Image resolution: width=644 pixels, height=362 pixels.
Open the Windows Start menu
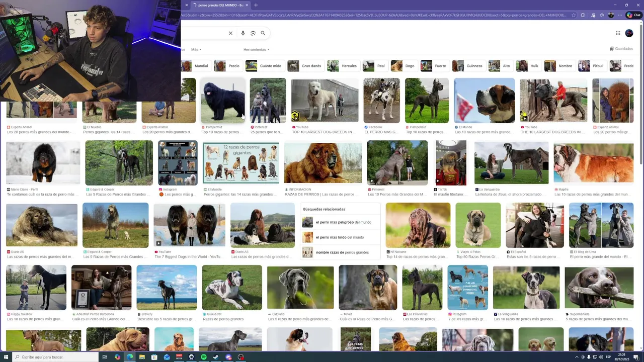tap(5, 357)
